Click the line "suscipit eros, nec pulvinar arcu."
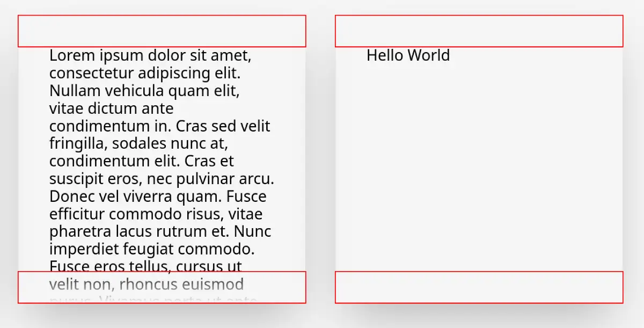Viewport: 644px width, 328px height. coord(162,179)
